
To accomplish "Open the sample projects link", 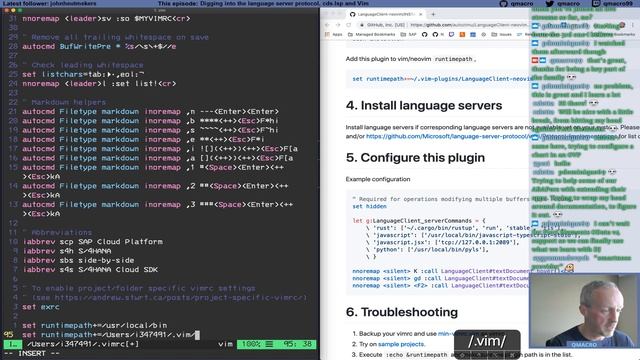I will coord(401,344).
